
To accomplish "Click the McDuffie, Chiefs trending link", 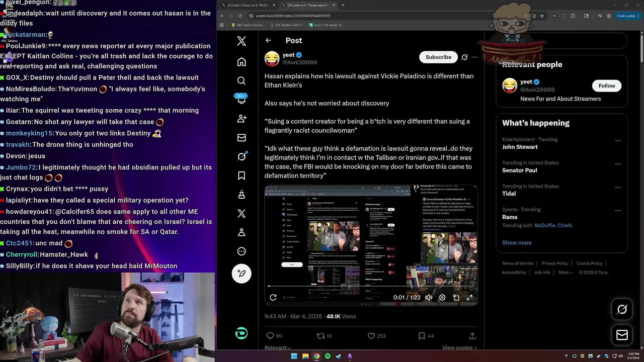I will 553,225.
